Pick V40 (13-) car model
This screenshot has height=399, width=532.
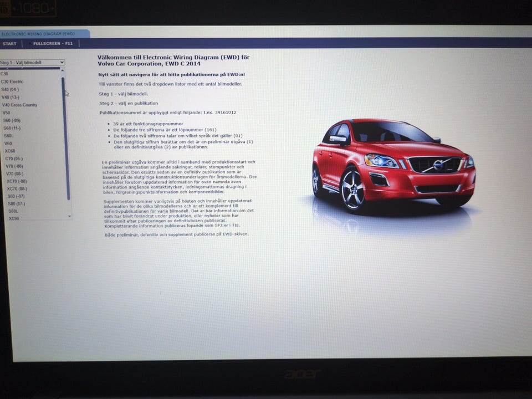pos(11,97)
